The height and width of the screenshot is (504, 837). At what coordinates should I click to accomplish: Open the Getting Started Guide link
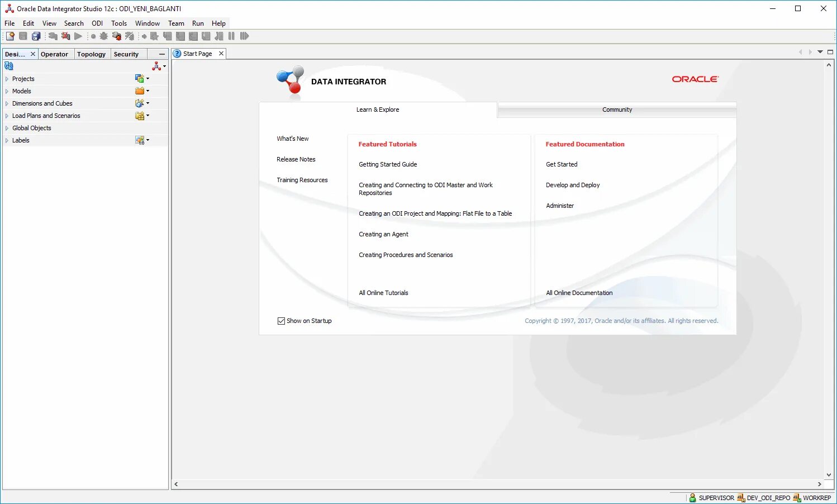point(388,164)
